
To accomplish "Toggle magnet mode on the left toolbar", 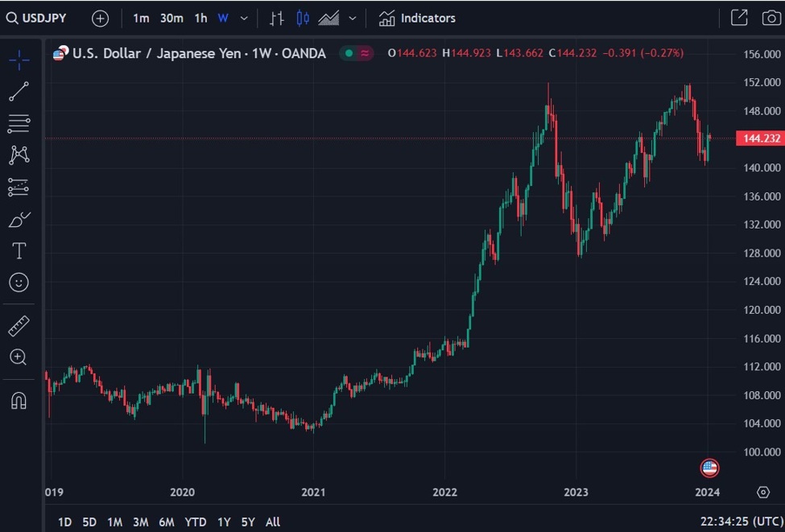I will [19, 400].
